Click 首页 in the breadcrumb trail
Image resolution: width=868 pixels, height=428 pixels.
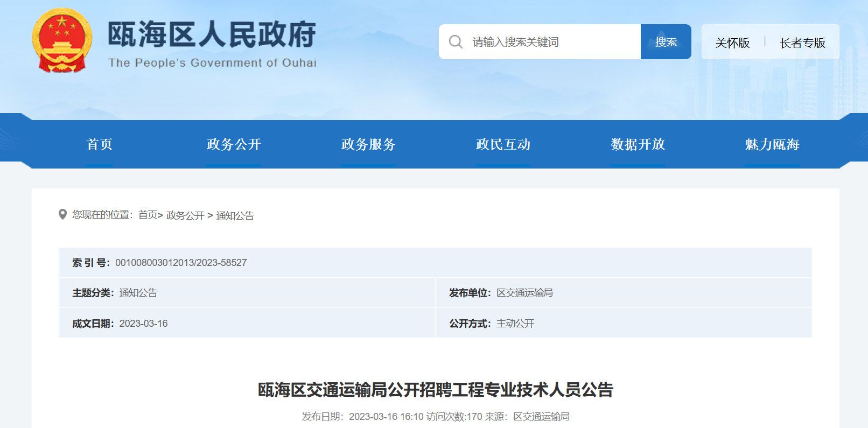148,215
